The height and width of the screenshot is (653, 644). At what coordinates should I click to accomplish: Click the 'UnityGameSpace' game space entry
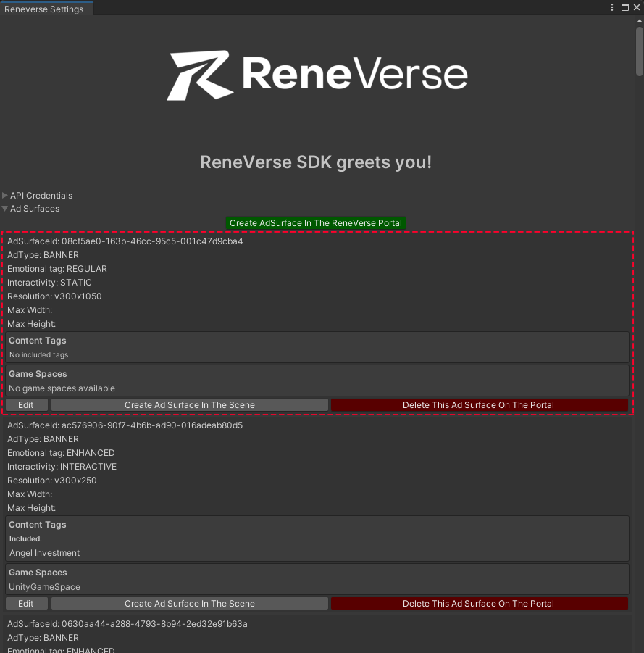(x=44, y=587)
